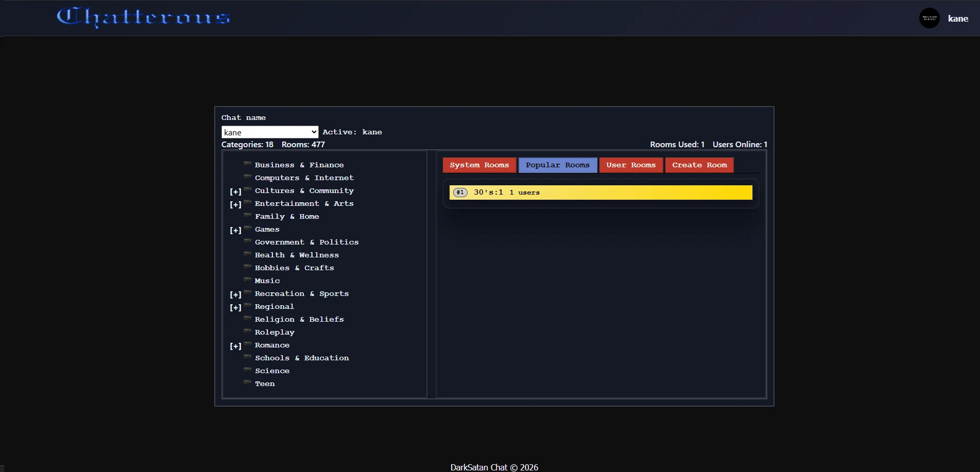Expand the Cultures & Community category
Image resolution: width=980 pixels, height=472 pixels.
235,191
